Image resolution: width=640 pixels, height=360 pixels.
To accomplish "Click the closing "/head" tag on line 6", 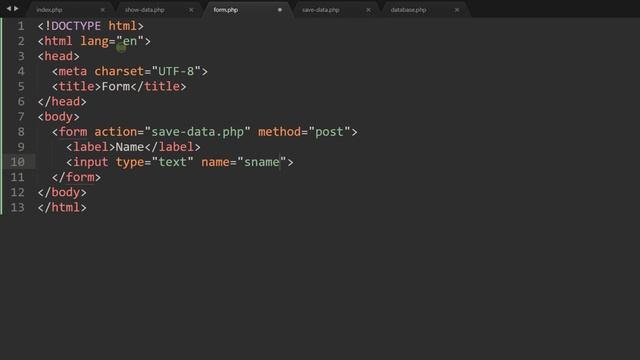I will pyautogui.click(x=62, y=102).
